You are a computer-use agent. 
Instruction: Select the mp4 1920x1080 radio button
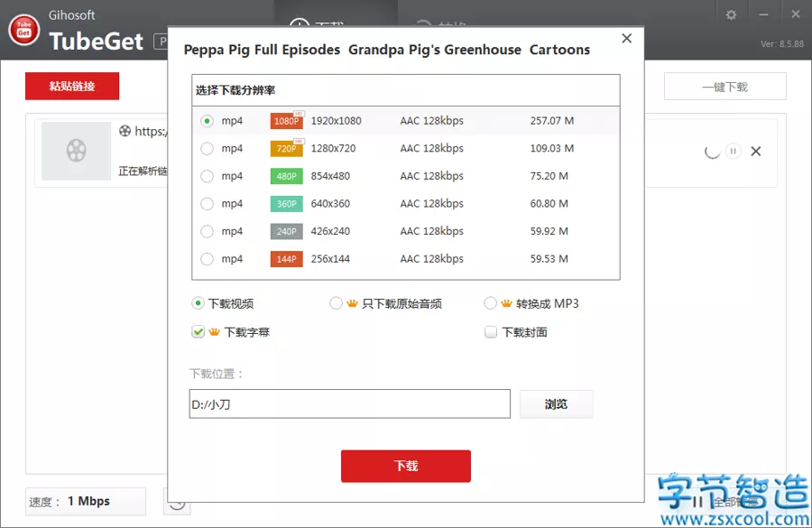pyautogui.click(x=207, y=121)
